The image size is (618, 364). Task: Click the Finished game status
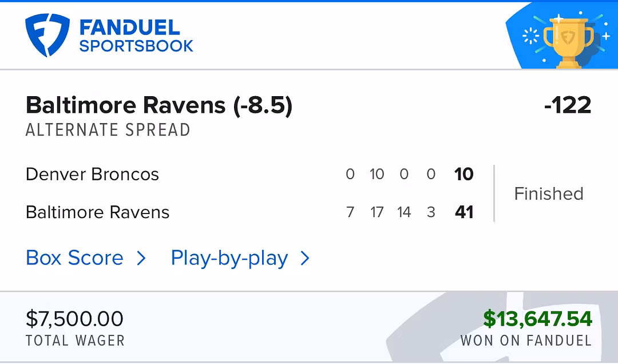[549, 194]
